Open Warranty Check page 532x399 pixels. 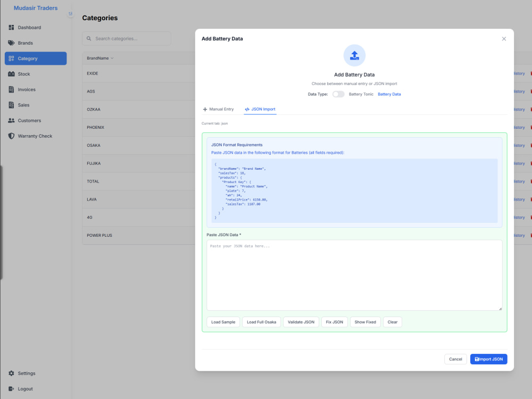tap(36, 136)
